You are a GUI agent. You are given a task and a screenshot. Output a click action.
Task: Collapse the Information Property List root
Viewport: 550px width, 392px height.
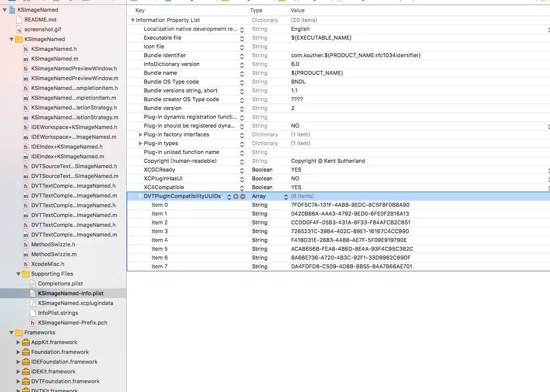click(x=133, y=21)
